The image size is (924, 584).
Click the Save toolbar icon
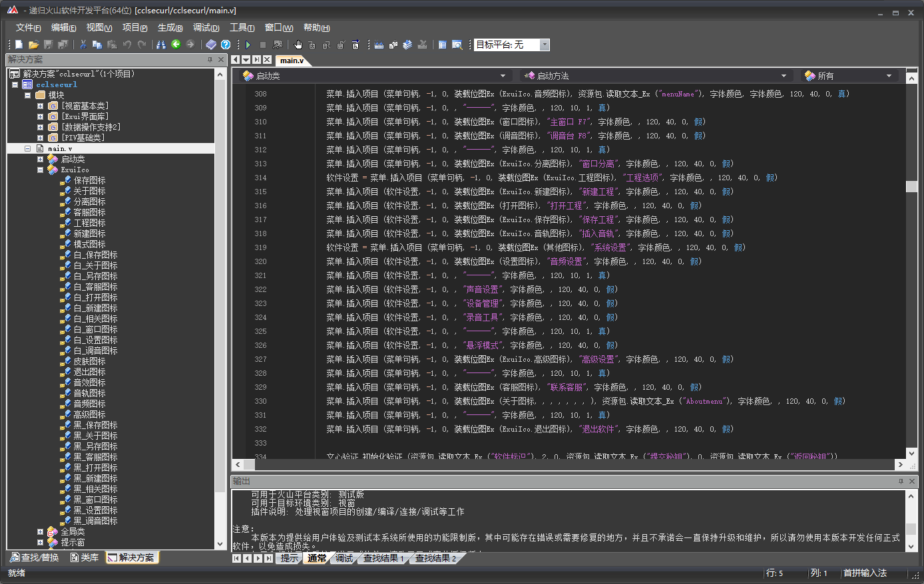point(48,45)
